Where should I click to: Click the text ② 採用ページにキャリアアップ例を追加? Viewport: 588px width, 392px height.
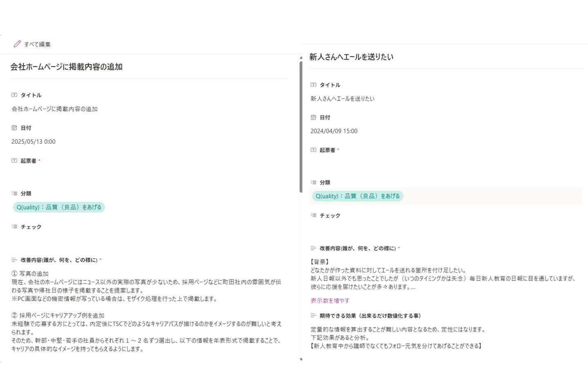coord(58,315)
